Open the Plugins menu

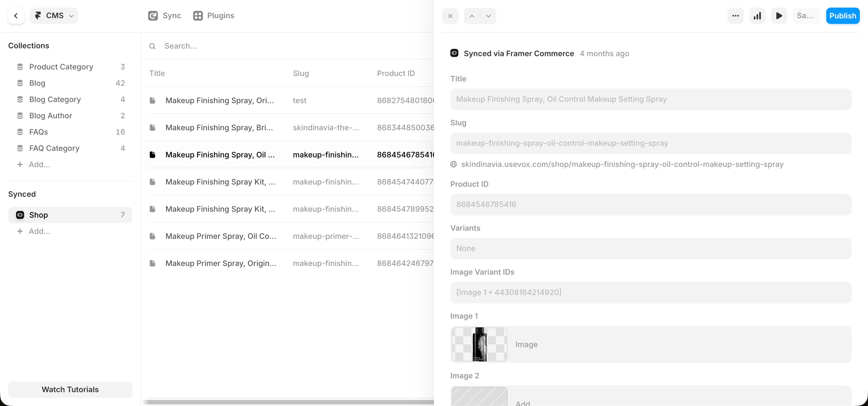(x=214, y=16)
